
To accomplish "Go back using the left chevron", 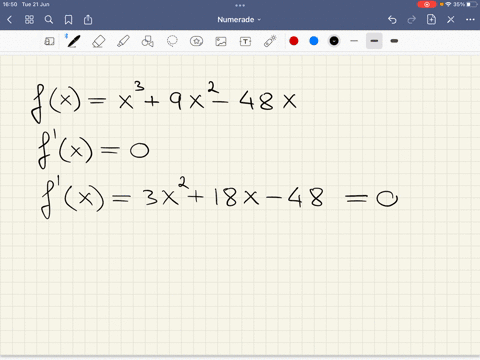I will [x=9, y=20].
